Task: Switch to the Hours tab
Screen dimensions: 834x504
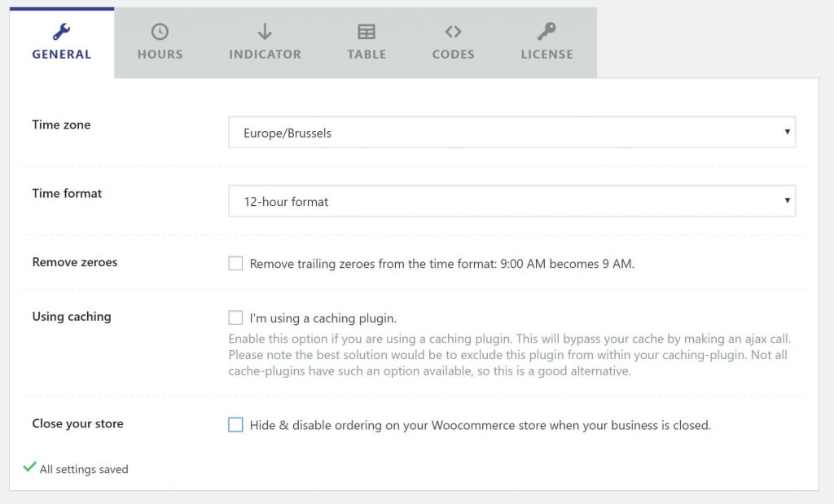Action: (x=160, y=42)
